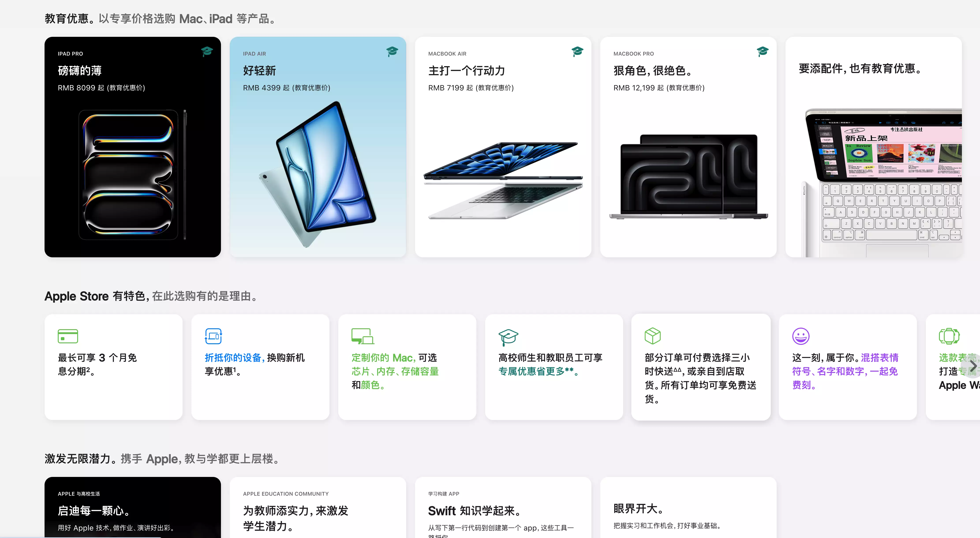
Task: Click the teal graduation cap education savings icon
Action: click(509, 337)
